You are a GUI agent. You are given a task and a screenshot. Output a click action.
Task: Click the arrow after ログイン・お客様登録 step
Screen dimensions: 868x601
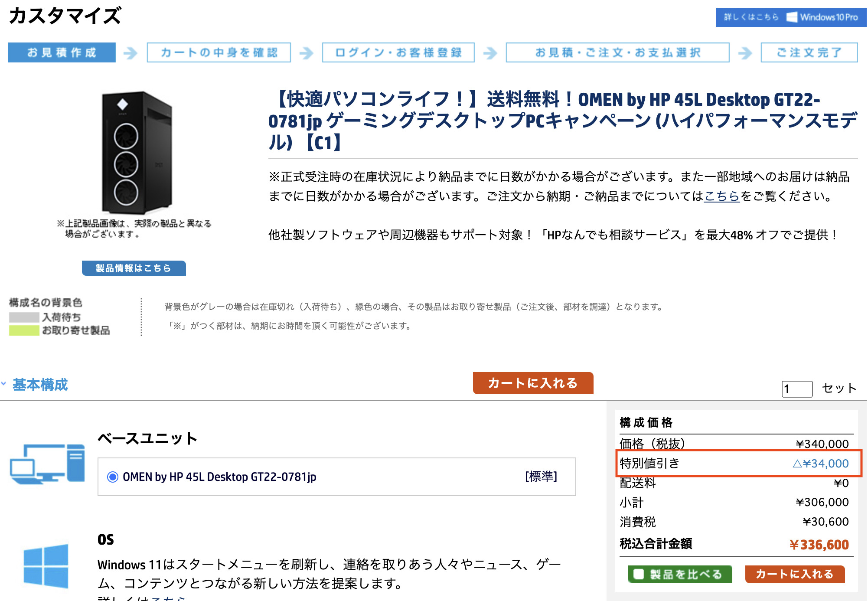coord(490,53)
